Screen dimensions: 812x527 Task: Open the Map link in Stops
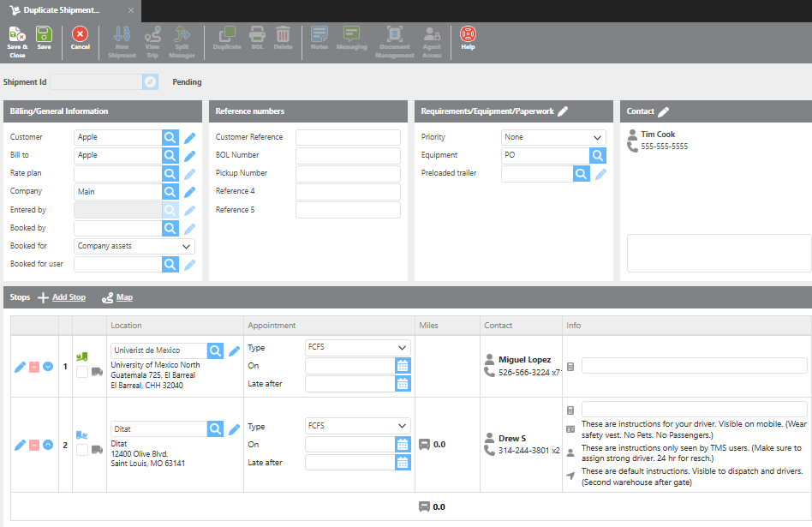124,297
